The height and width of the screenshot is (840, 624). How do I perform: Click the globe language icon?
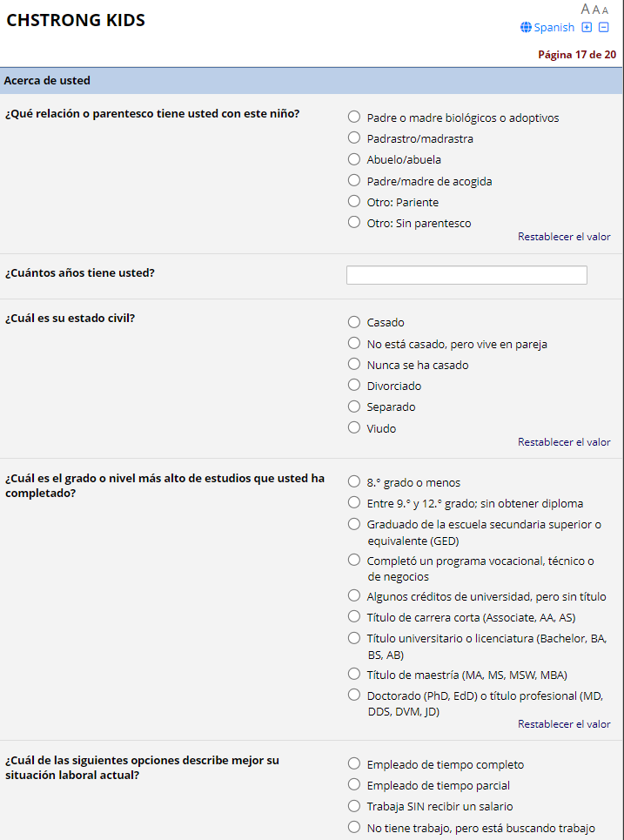pos(526,27)
